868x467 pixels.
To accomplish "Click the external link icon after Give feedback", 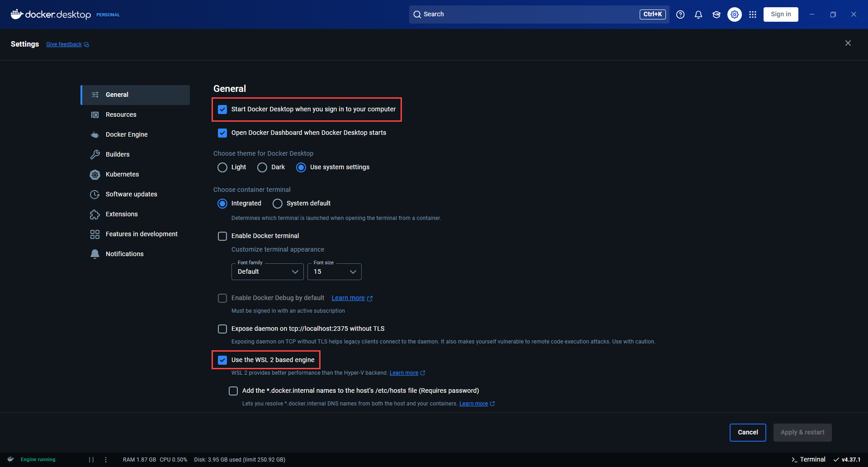I will point(86,44).
